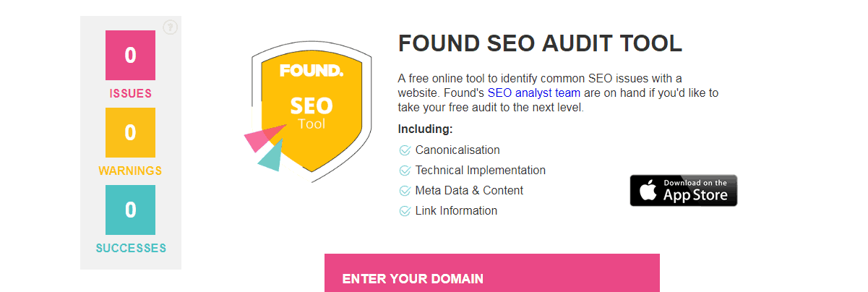Click the checkmark icon beside Link Information
Viewport: 868px width, 292px height.
(x=405, y=211)
